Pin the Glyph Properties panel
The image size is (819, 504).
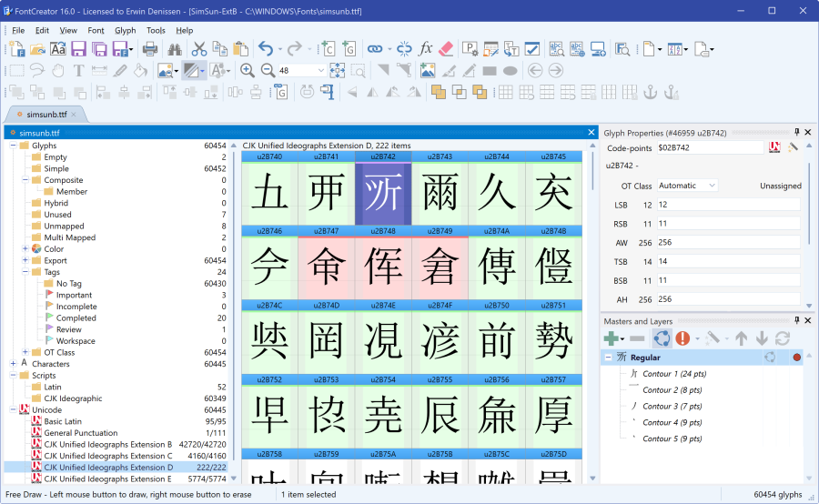click(x=796, y=132)
